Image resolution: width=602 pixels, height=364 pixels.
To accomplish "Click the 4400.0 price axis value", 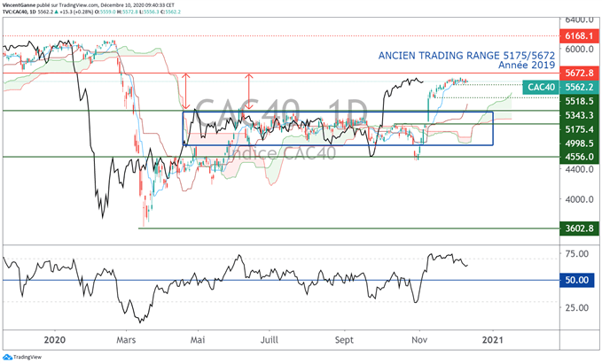I will tap(579, 169).
